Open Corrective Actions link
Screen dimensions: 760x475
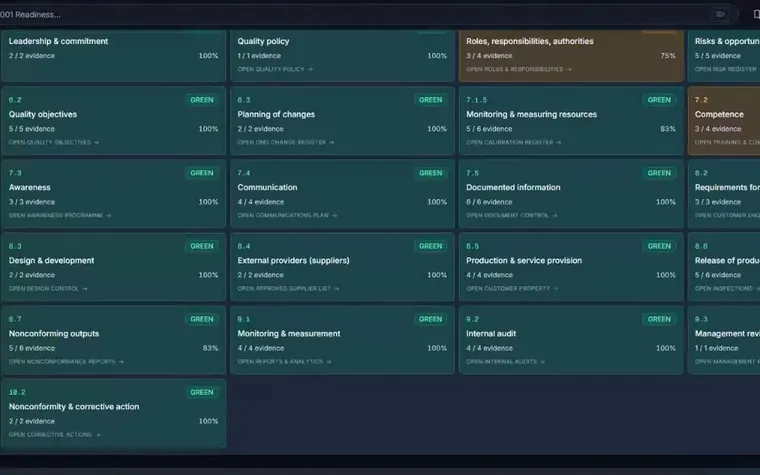point(54,435)
